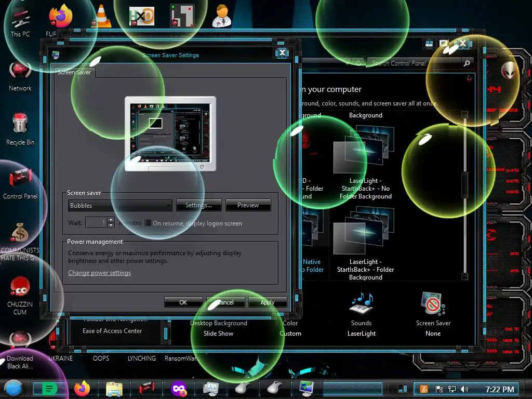Viewport: 532px width, 399px height.
Task: Select the Download Black Ali... desktop icon
Action: pyautogui.click(x=20, y=351)
